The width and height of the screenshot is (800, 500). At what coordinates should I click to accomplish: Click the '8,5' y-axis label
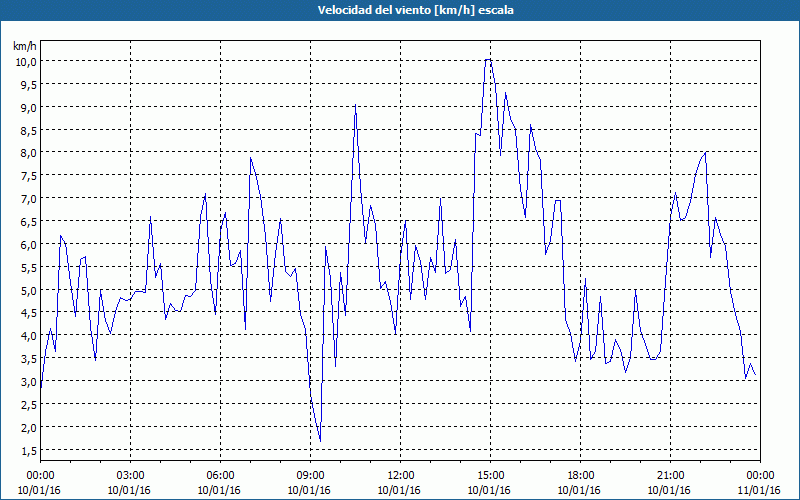pos(28,130)
